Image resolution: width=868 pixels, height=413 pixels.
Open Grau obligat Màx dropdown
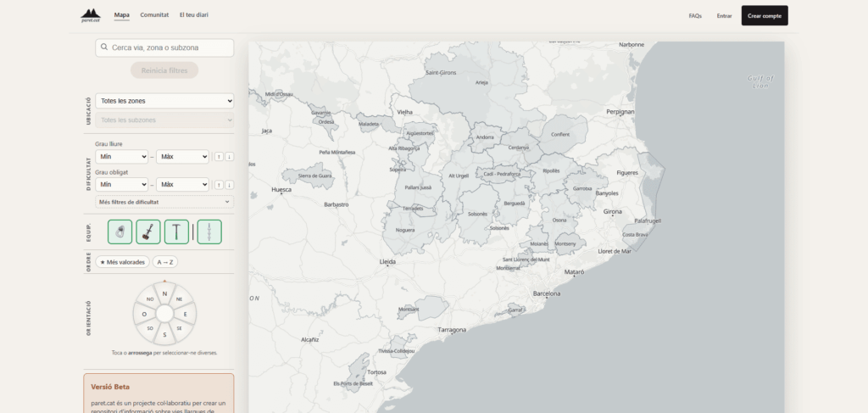pos(182,185)
